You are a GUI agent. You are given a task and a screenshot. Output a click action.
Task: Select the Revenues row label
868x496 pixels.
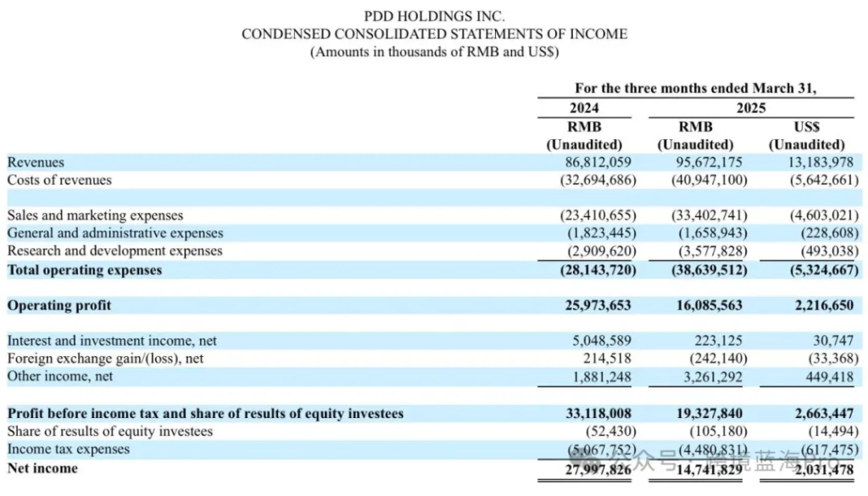click(x=36, y=162)
